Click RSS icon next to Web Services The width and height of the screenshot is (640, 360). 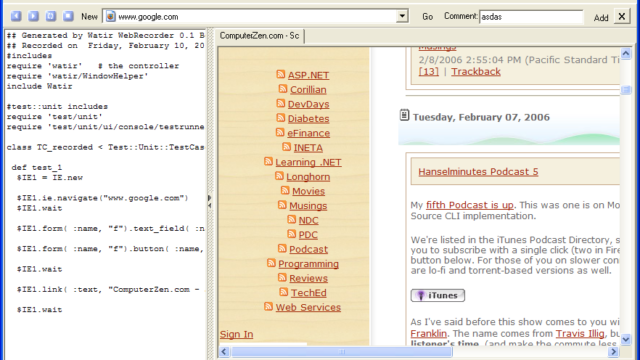[268, 306]
